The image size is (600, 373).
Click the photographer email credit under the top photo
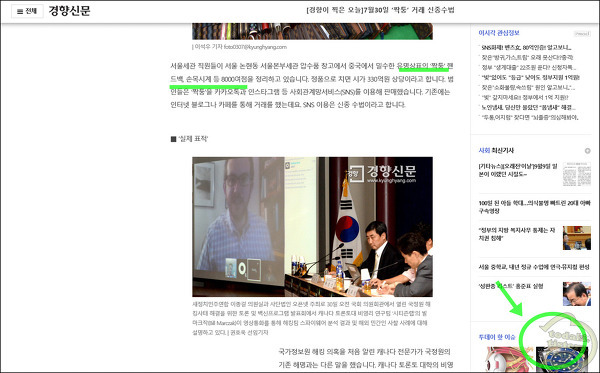[240, 47]
